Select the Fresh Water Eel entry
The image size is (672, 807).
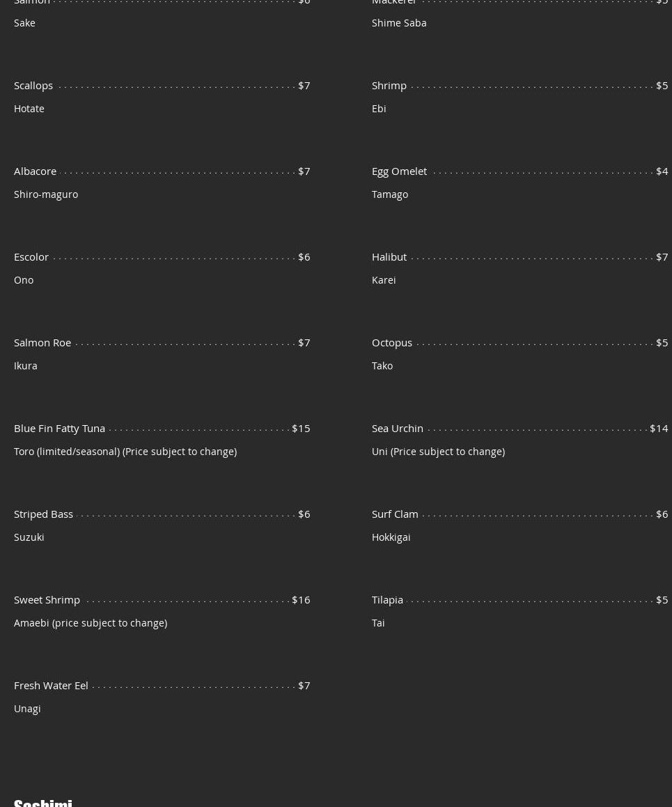point(51,685)
